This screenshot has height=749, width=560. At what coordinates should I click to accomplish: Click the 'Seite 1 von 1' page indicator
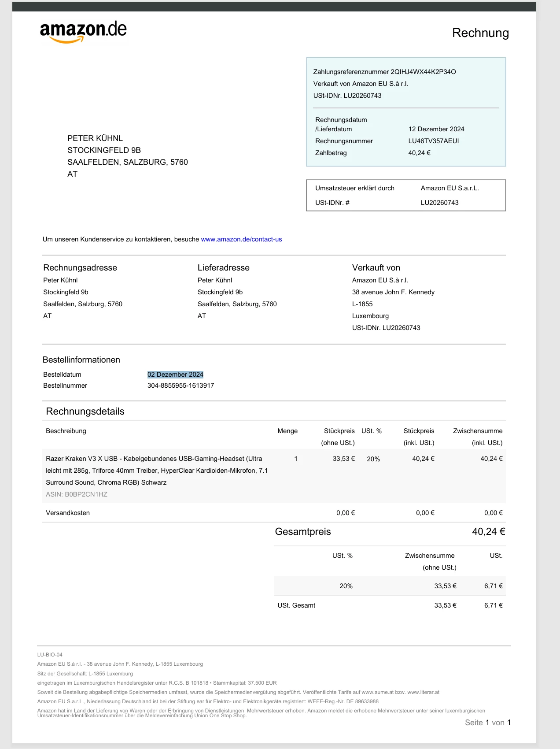488,723
